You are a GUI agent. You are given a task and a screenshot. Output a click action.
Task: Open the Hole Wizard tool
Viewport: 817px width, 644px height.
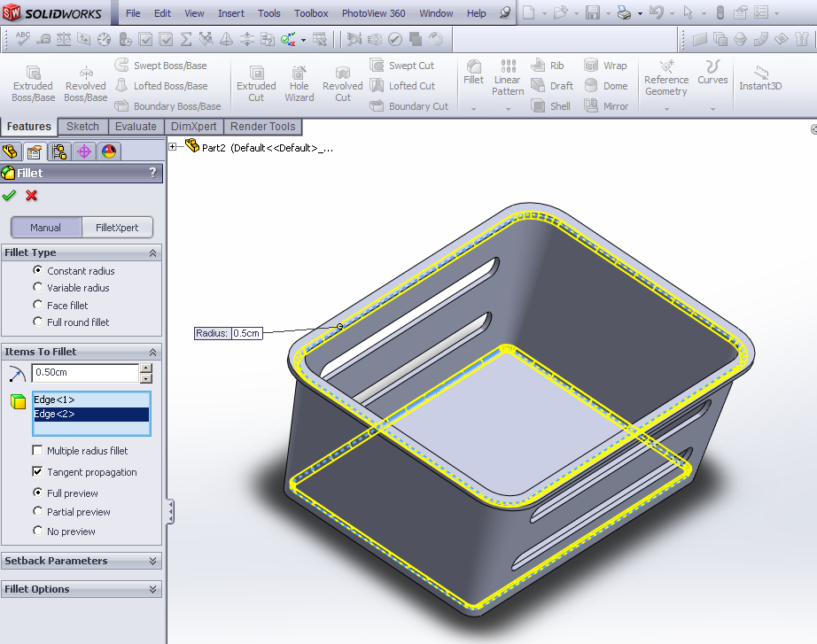coord(300,83)
